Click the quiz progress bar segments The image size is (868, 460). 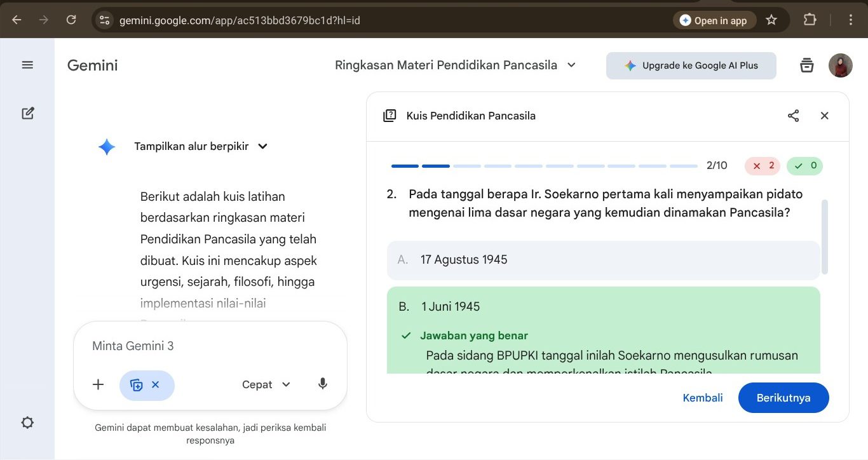(x=543, y=165)
